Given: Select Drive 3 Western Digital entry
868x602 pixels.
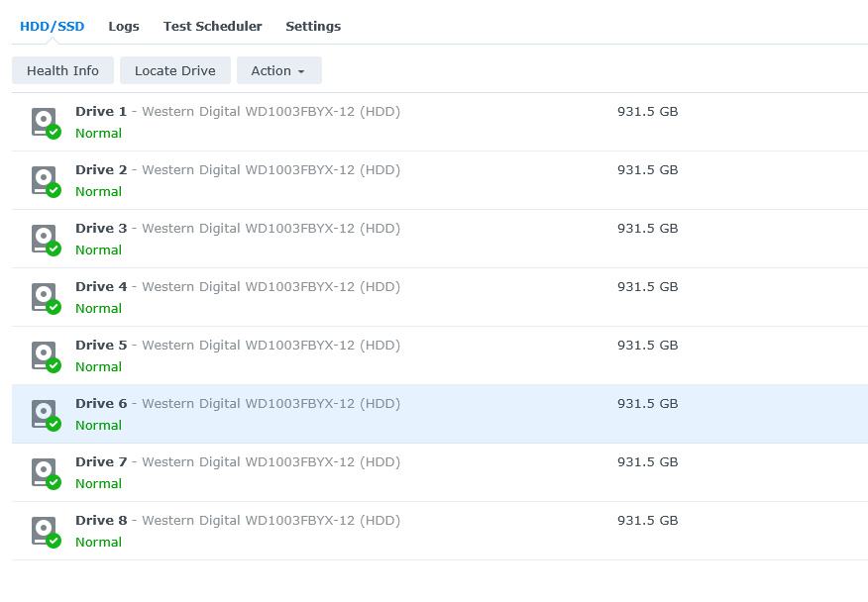Looking at the screenshot, I should tap(238, 229).
